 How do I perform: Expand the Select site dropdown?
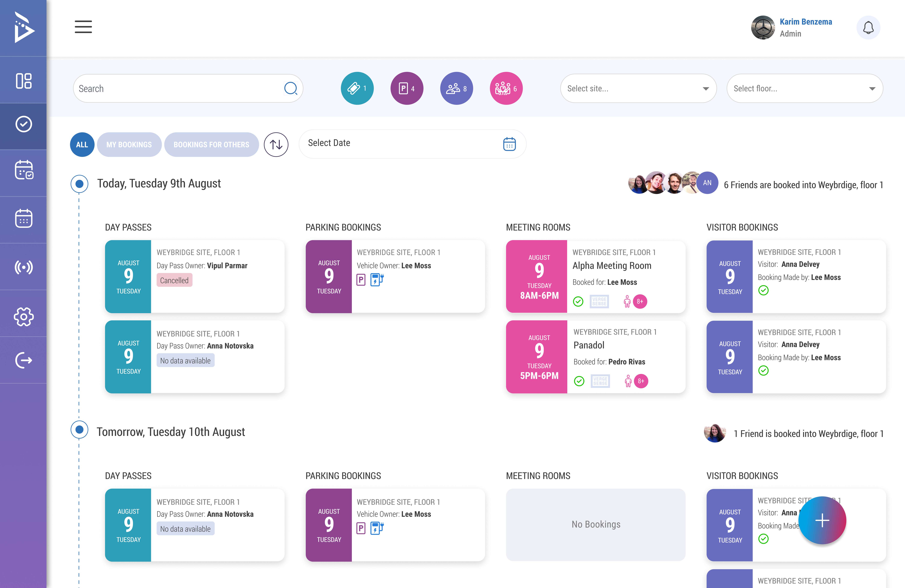638,88
